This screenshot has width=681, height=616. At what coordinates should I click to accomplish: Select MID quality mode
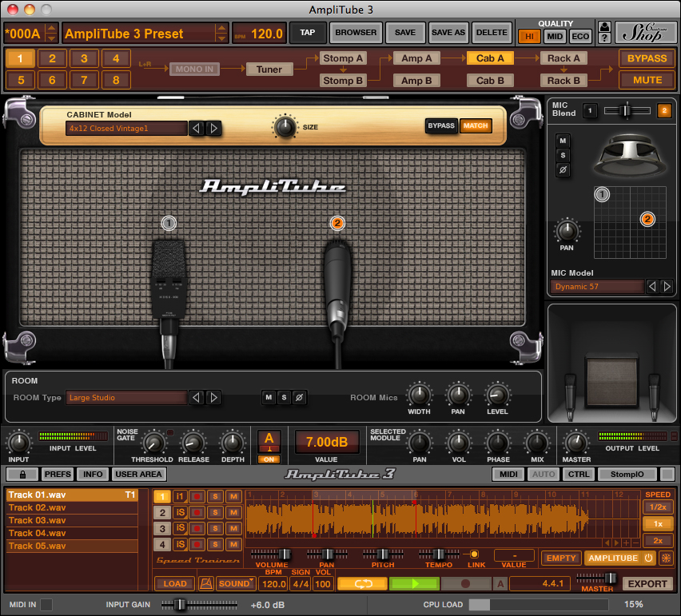[x=554, y=36]
